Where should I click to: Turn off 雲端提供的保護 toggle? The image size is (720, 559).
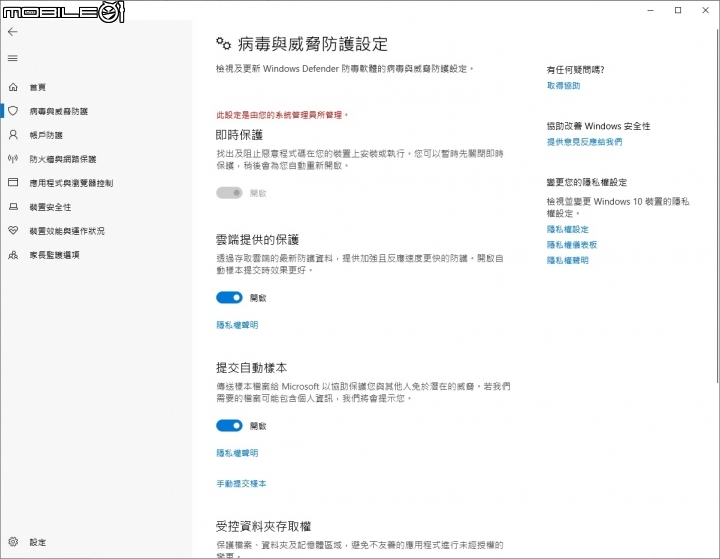pyautogui.click(x=229, y=298)
